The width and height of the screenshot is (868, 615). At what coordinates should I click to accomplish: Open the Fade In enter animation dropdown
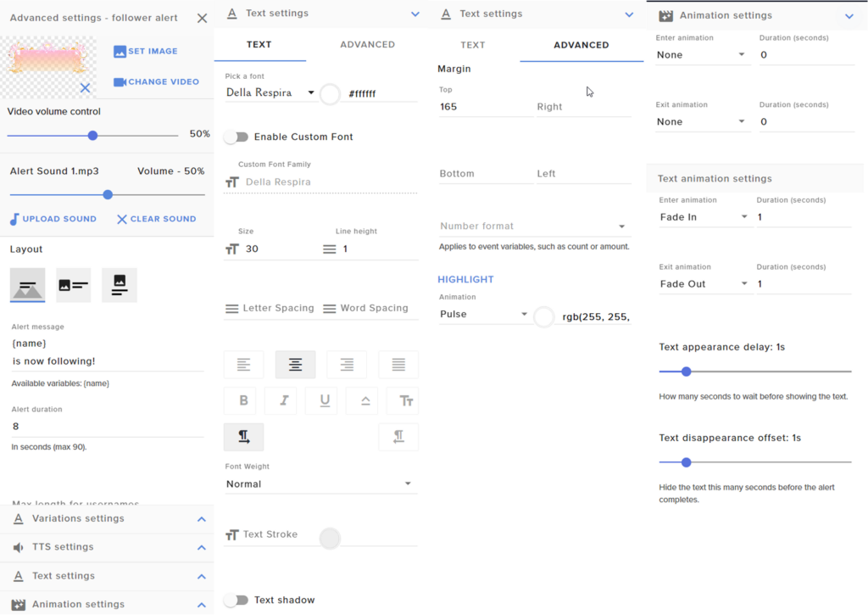point(704,217)
